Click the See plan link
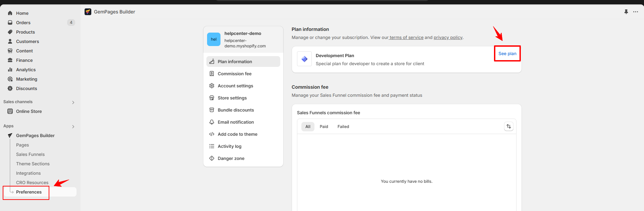 pyautogui.click(x=507, y=53)
